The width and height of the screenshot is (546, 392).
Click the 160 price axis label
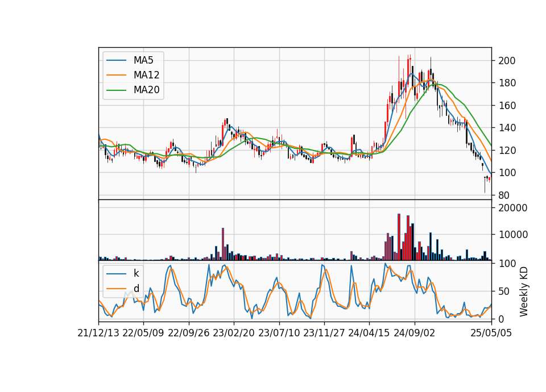click(x=507, y=106)
